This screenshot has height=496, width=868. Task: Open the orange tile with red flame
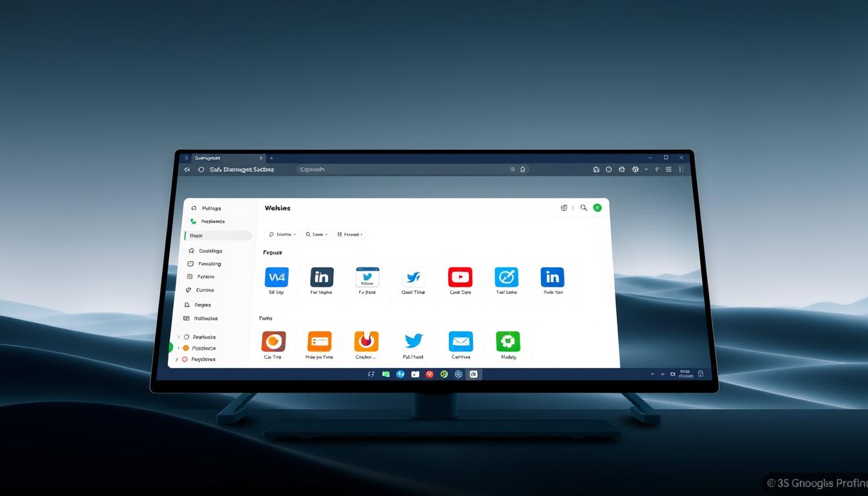click(x=366, y=341)
